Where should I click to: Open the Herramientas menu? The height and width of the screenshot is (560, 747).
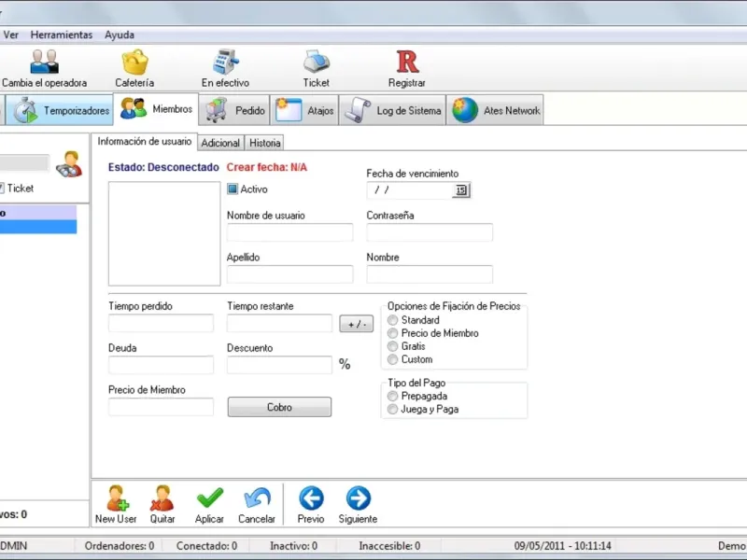[62, 35]
